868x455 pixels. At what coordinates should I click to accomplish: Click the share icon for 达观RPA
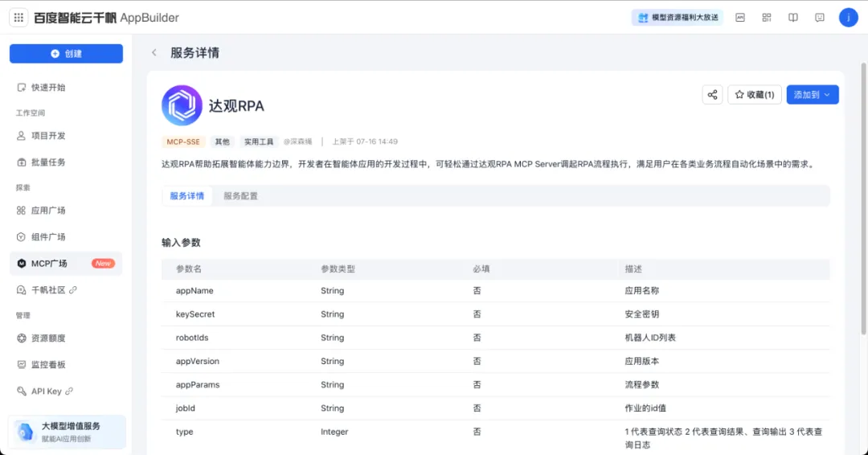[712, 95]
